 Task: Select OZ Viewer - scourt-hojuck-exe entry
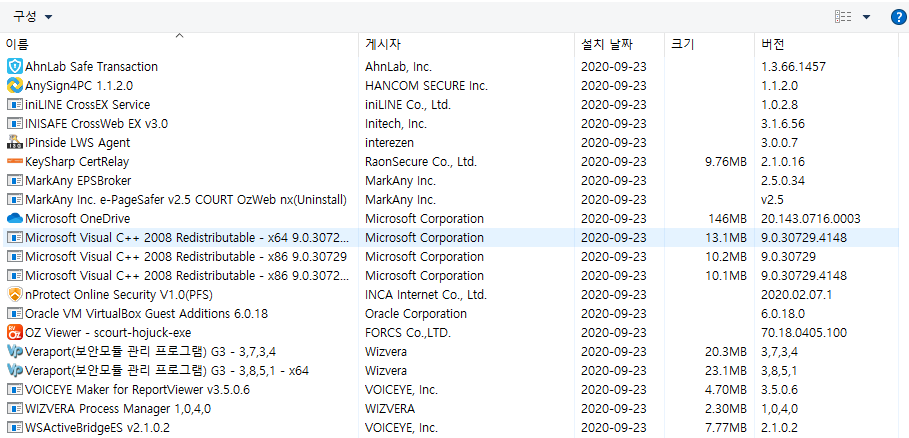pyautogui.click(x=451, y=333)
